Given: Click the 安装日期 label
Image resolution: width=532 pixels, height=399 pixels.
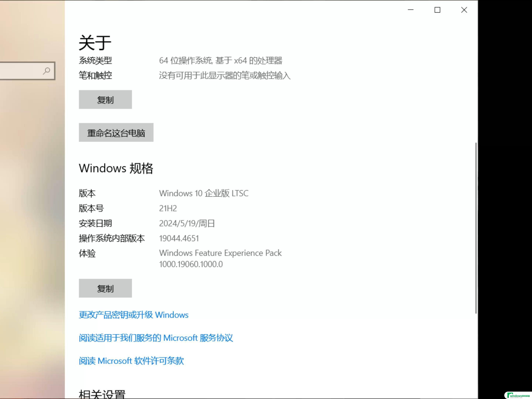Looking at the screenshot, I should 95,223.
